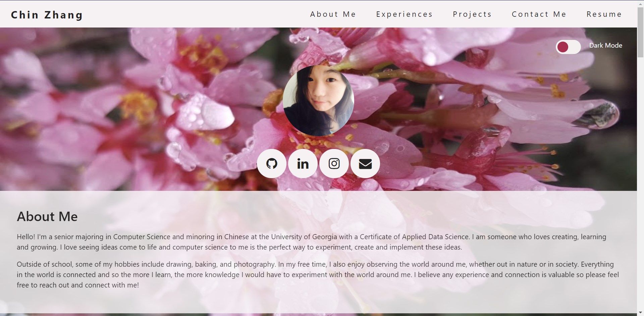Go to About Me in navbar
Viewport: 644px width, 316px height.
[x=333, y=14]
